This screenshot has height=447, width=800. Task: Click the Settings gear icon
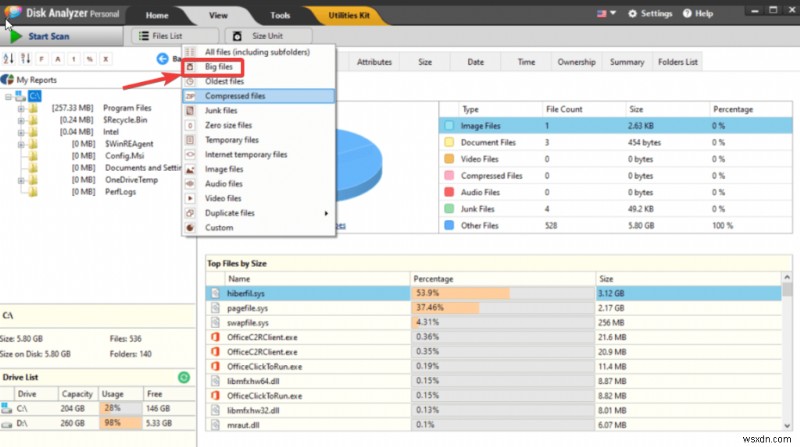click(632, 14)
